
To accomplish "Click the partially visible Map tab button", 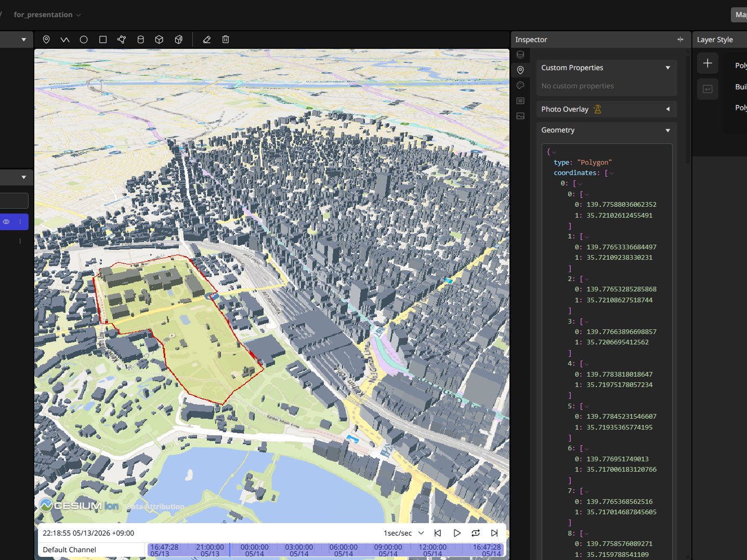I will [739, 15].
